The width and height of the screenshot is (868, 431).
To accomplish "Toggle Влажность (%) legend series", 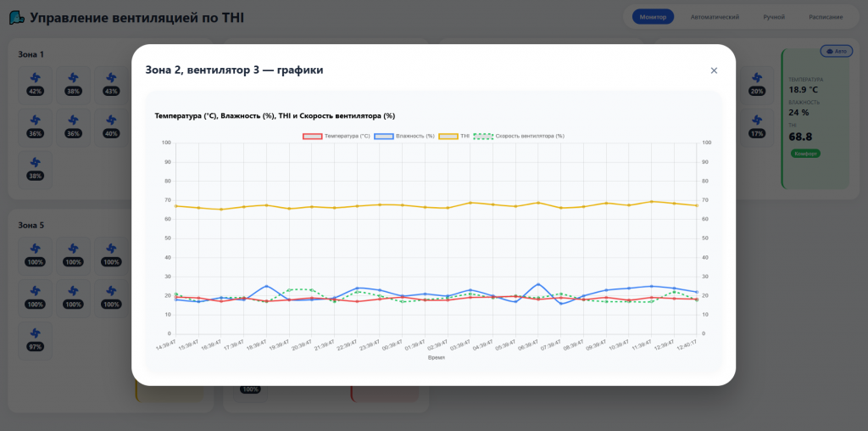I will (x=404, y=137).
